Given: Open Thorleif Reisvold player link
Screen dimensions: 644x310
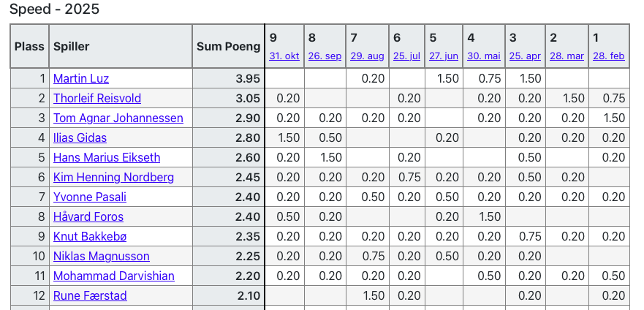Looking at the screenshot, I should click(x=97, y=98).
